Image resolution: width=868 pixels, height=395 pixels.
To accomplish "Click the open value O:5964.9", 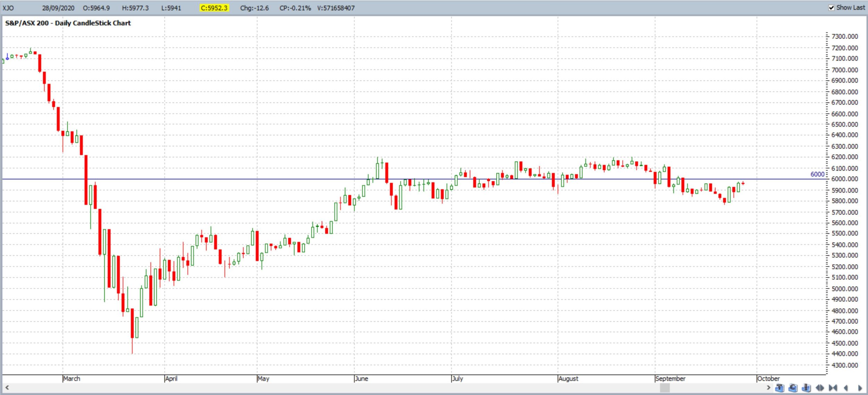I will click(96, 8).
